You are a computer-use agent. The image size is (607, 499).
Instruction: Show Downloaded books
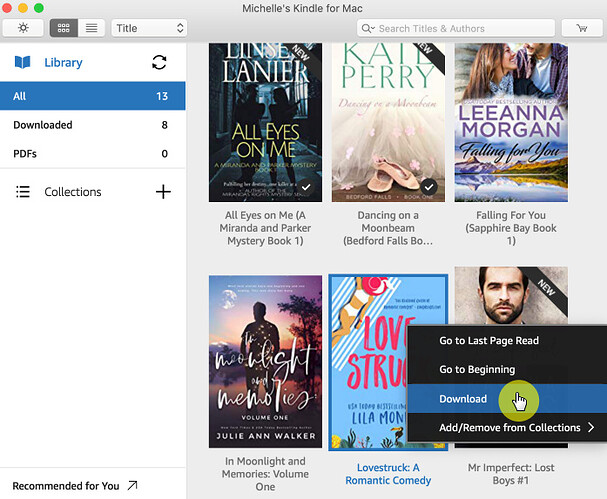(92, 125)
